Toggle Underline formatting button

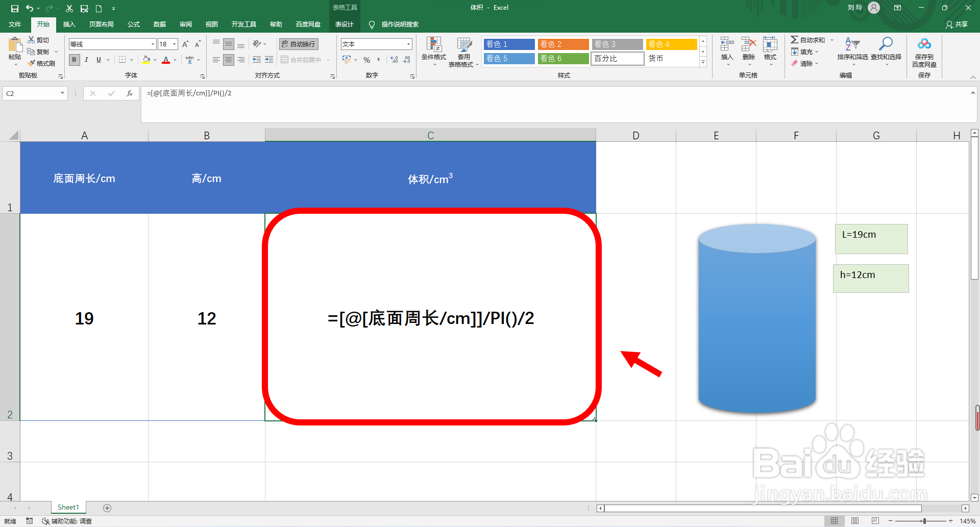tap(99, 60)
